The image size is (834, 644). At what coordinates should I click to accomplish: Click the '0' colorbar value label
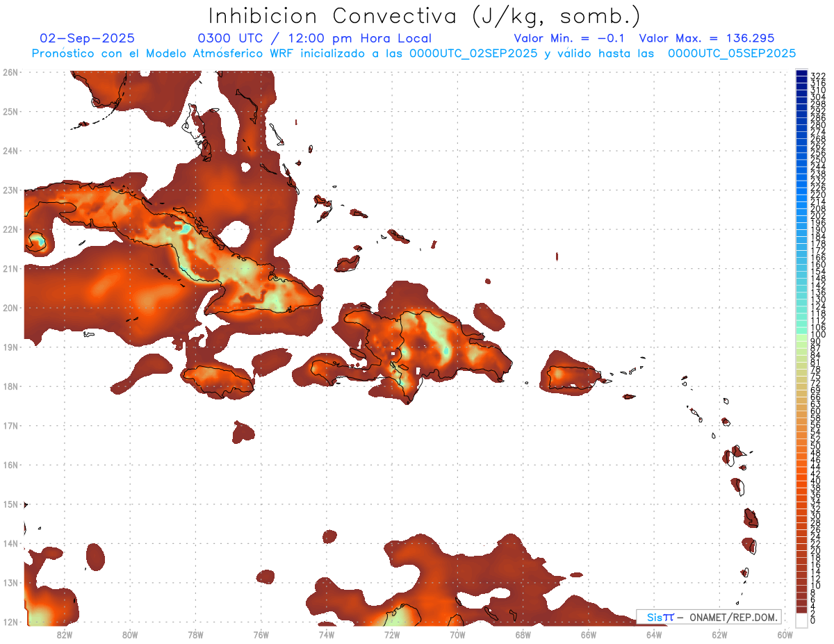[x=814, y=620]
